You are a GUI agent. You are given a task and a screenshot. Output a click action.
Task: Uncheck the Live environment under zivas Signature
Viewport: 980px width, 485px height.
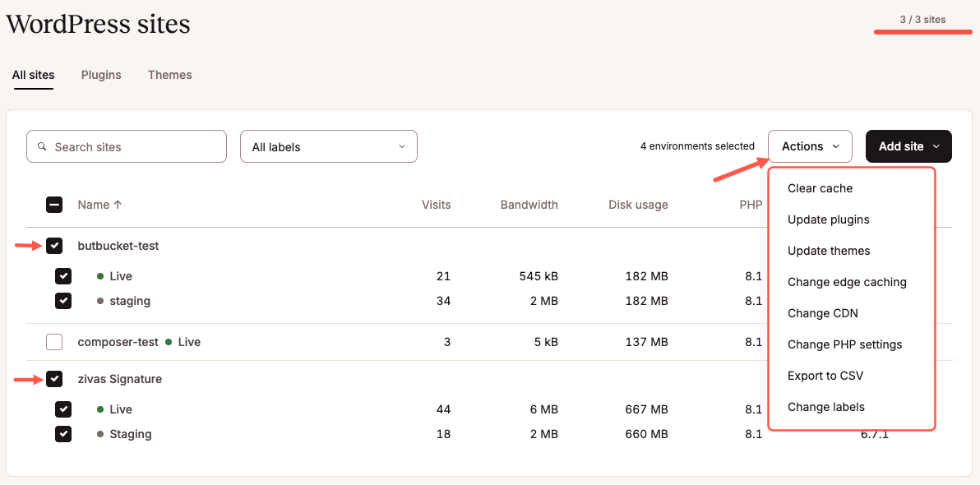63,409
